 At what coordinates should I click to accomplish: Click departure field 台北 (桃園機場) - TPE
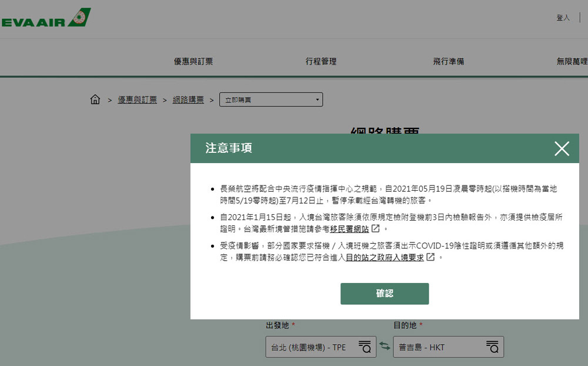(320, 347)
